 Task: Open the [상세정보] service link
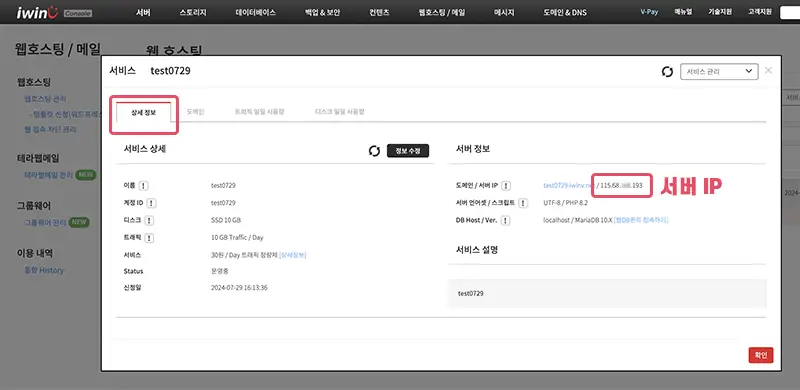293,255
